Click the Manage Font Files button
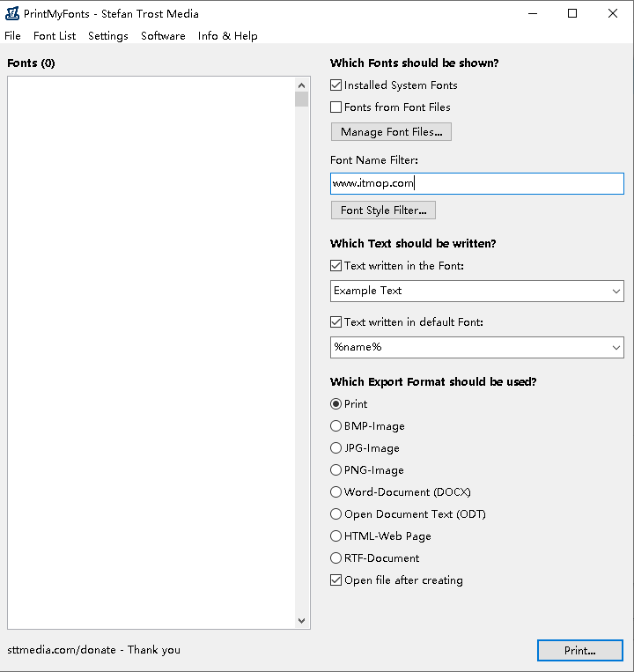 point(391,132)
